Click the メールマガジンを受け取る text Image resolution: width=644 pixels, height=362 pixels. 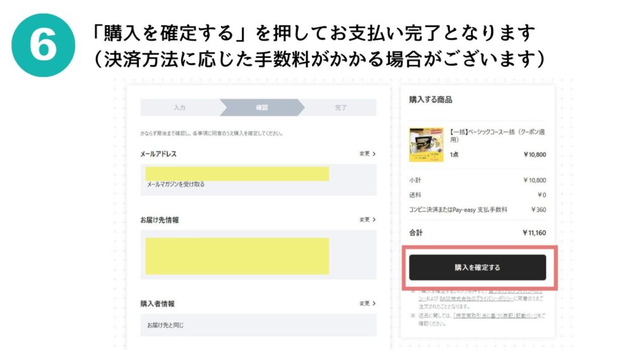click(x=176, y=184)
